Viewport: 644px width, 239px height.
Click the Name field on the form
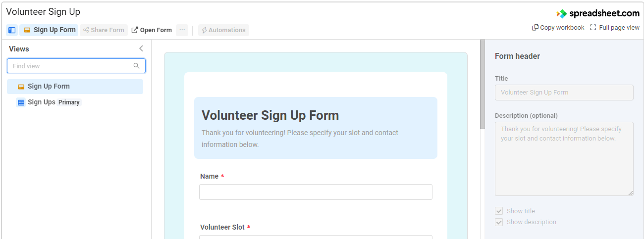(x=316, y=192)
